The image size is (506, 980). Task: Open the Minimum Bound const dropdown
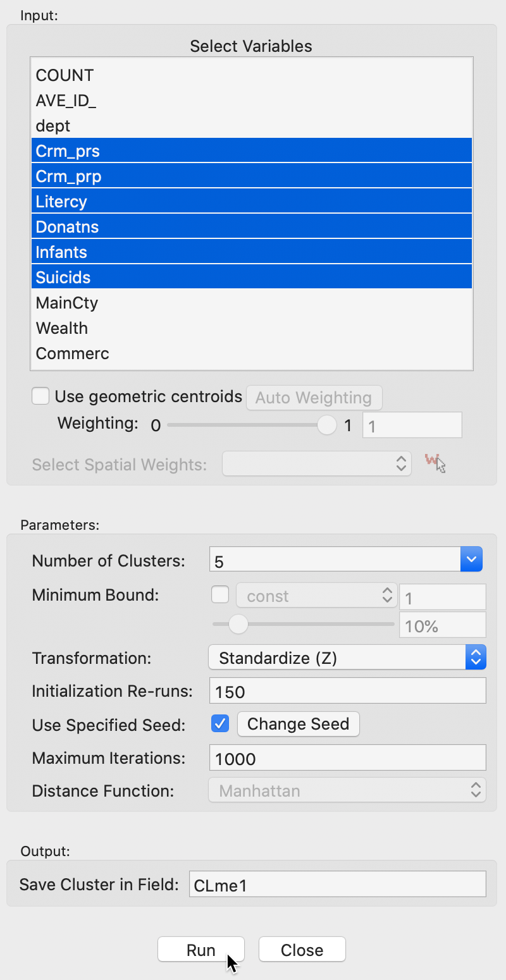click(x=316, y=596)
